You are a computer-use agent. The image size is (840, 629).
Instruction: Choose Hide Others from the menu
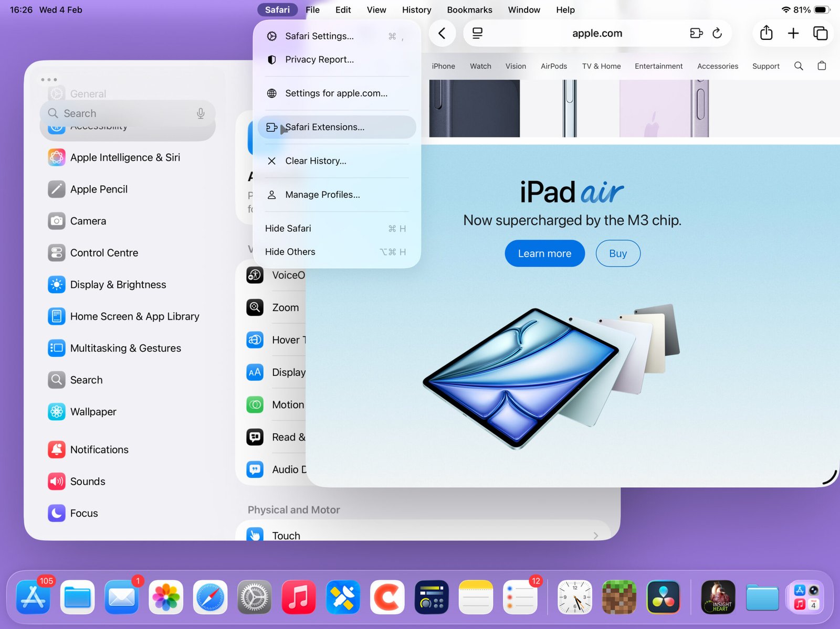coord(337,252)
